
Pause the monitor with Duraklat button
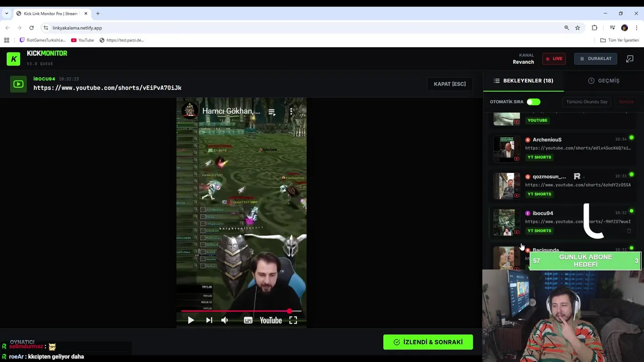(596, 59)
